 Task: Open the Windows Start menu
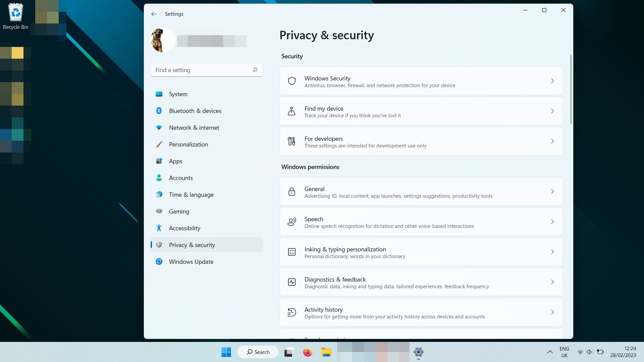point(226,352)
